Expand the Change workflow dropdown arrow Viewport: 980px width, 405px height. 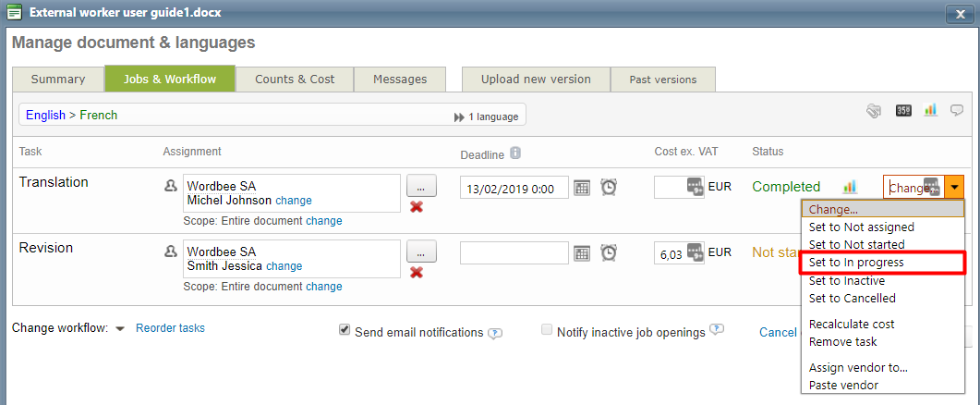tap(120, 329)
